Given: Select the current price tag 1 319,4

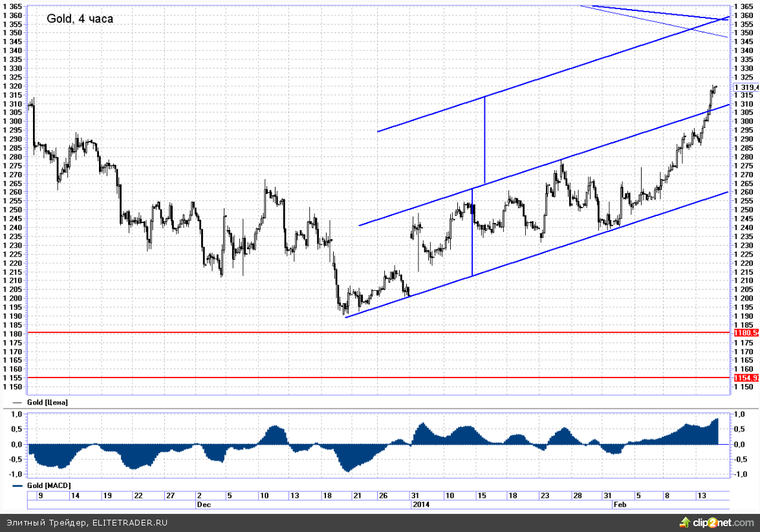Looking at the screenshot, I should point(746,87).
